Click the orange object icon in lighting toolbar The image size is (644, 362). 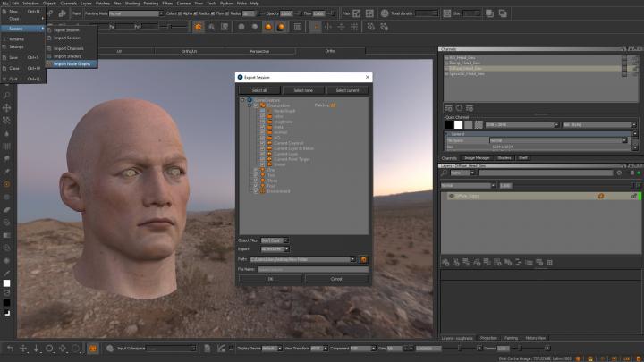(x=197, y=27)
